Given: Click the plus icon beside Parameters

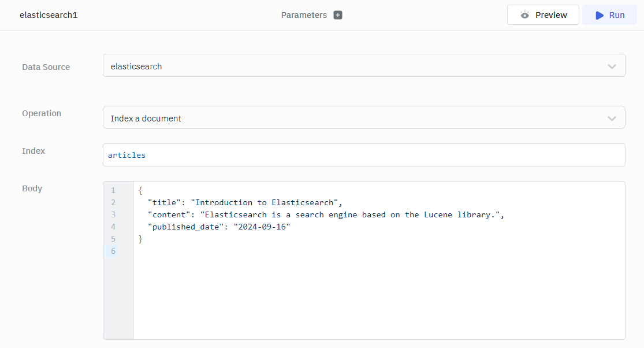Looking at the screenshot, I should pyautogui.click(x=338, y=15).
